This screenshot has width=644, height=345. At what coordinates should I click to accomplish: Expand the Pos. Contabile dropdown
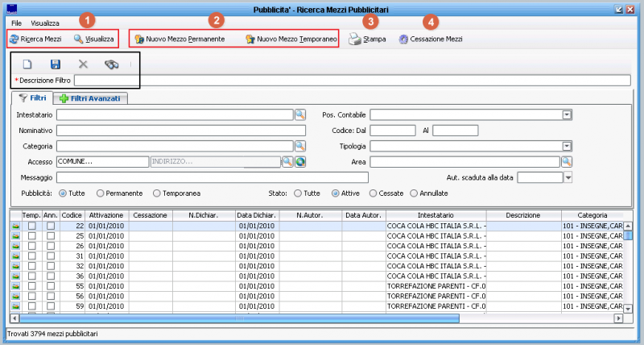click(567, 114)
